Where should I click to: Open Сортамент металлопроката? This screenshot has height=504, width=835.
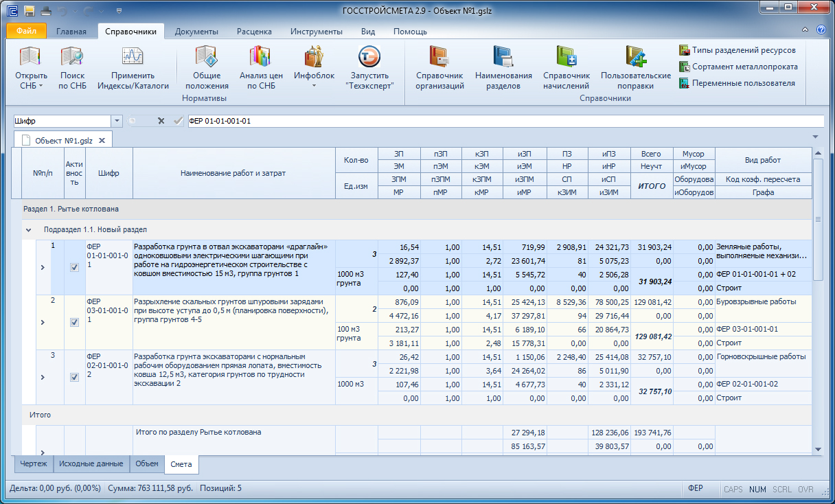click(738, 67)
